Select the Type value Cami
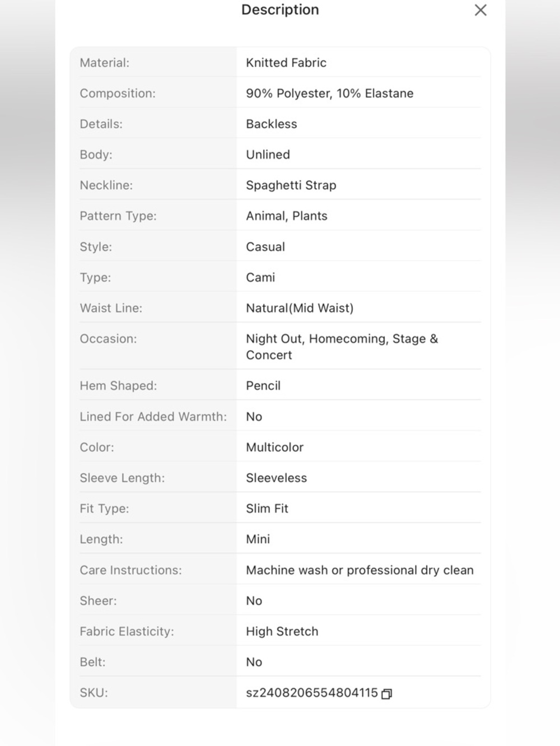 tap(260, 277)
